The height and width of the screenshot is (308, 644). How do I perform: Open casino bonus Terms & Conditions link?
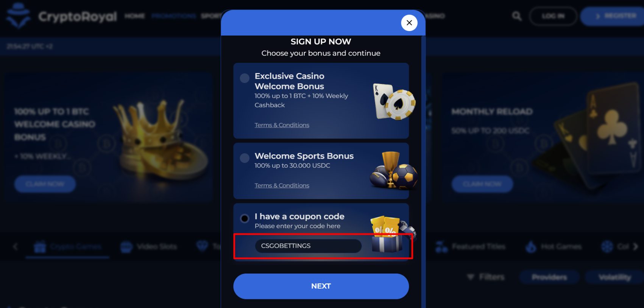coord(282,125)
